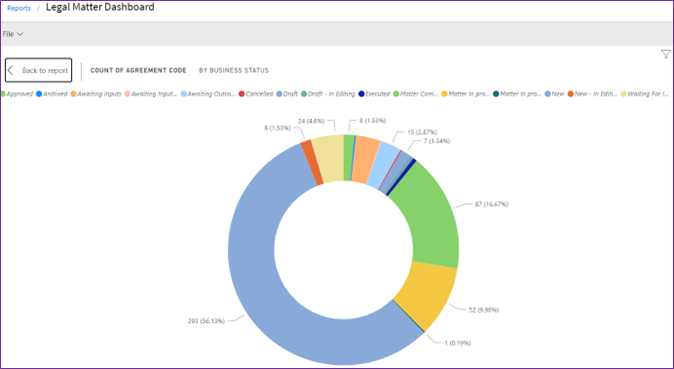Click the Executed legend entry
Image resolution: width=674 pixels, height=369 pixels.
click(374, 94)
